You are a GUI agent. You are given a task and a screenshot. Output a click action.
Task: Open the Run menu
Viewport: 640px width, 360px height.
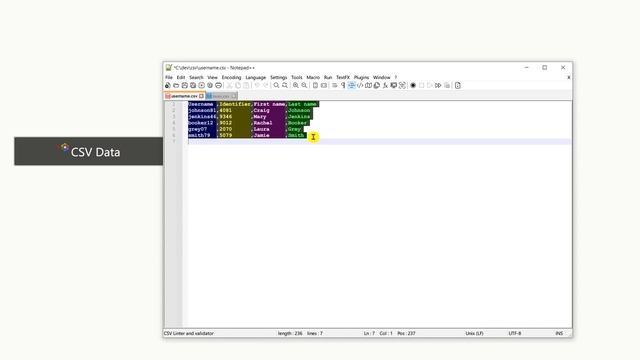(328, 77)
